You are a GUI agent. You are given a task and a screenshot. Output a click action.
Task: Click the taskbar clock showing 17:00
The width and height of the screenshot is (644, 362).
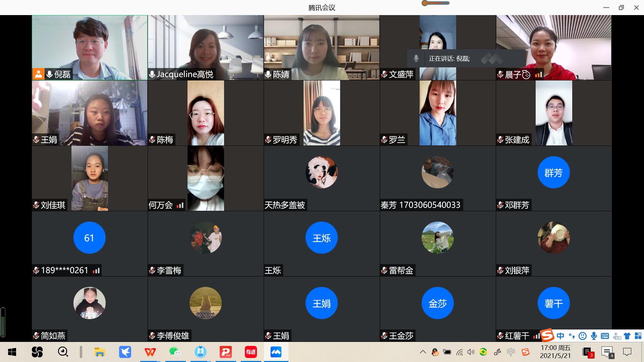pos(555,352)
